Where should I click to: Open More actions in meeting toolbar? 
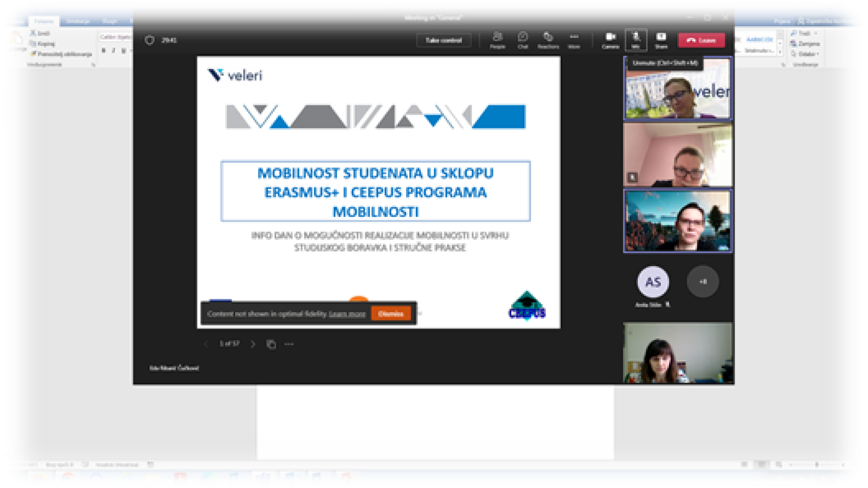[x=574, y=40]
